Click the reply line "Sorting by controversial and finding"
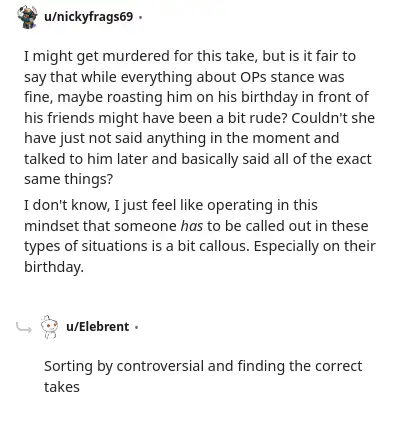The width and height of the screenshot is (400, 422). (x=203, y=366)
